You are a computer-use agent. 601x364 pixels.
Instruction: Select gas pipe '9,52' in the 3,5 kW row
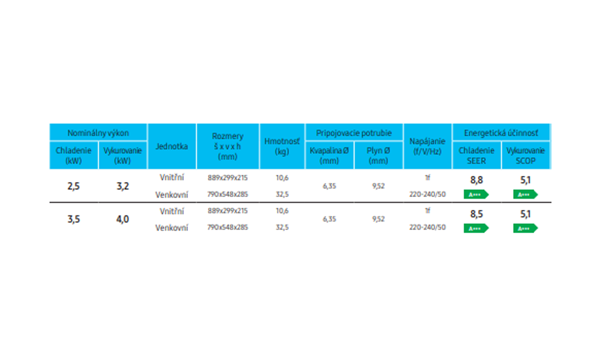tap(378, 219)
